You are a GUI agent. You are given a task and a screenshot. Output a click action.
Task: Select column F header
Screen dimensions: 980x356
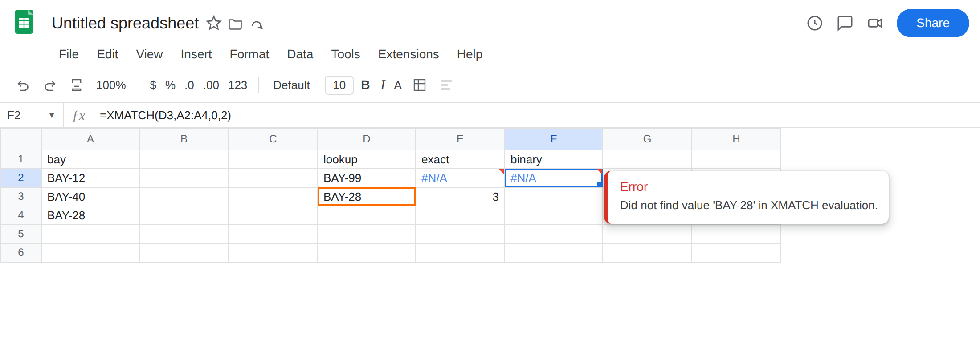(x=554, y=139)
